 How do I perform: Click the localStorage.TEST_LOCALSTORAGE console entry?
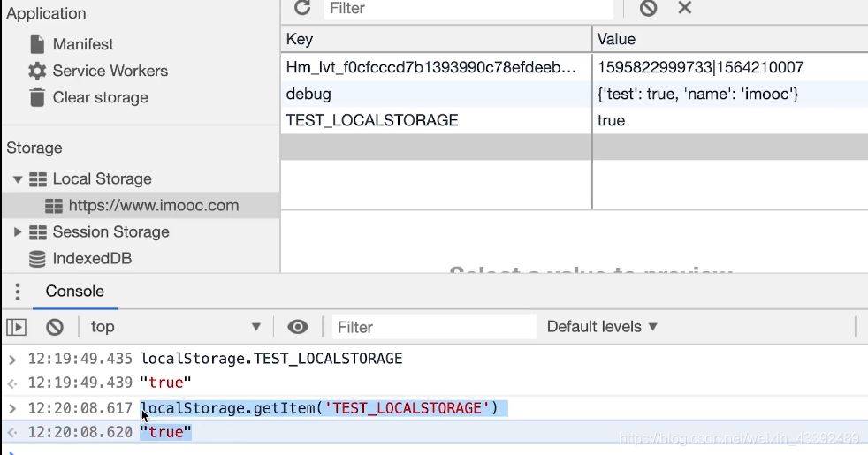coord(271,359)
